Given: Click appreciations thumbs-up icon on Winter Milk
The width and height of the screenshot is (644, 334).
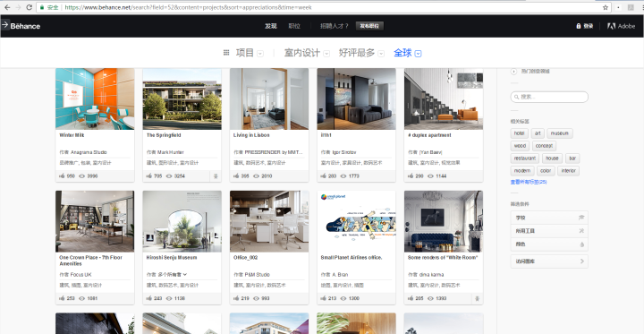Looking at the screenshot, I should point(63,176).
